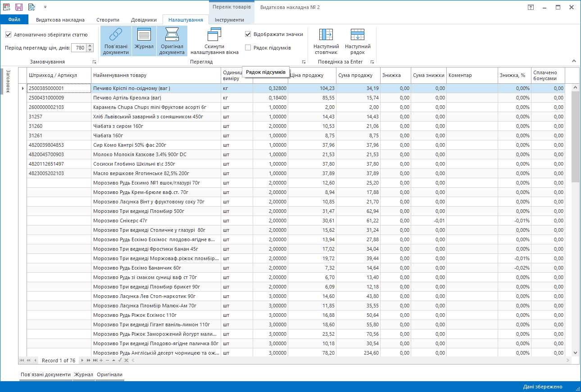
Task: Expand the Заголовок side panel
Action: 8,81
